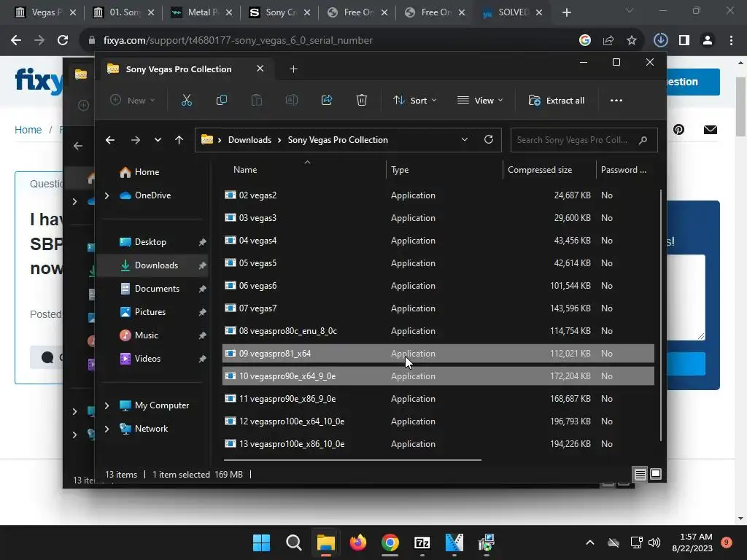Select file 08 vegaspro80c_enu_8_0c

click(x=438, y=331)
